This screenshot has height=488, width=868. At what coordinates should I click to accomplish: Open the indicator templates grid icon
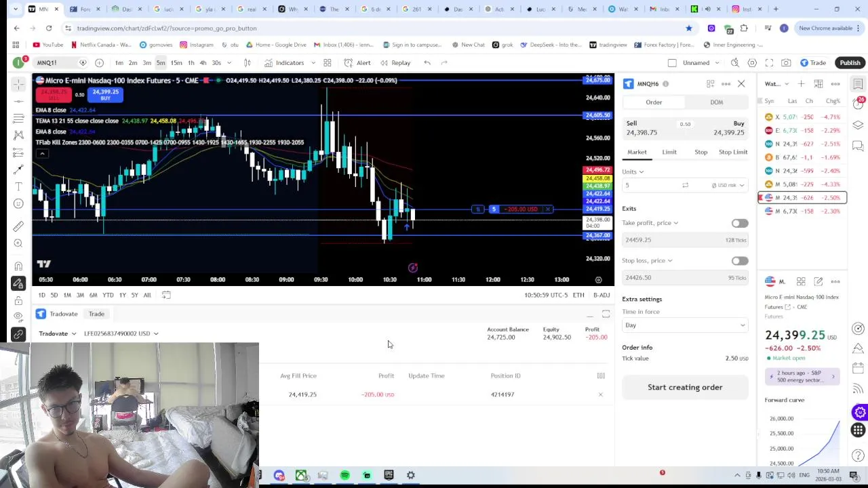point(327,63)
